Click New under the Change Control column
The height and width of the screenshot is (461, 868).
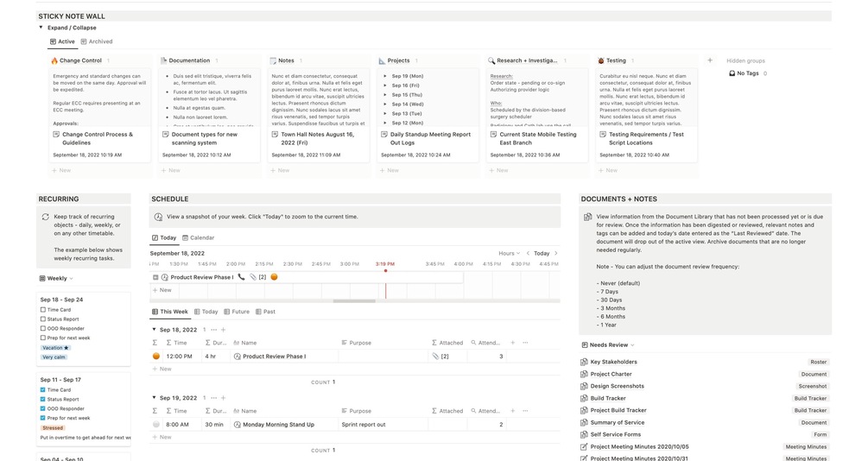tap(61, 170)
